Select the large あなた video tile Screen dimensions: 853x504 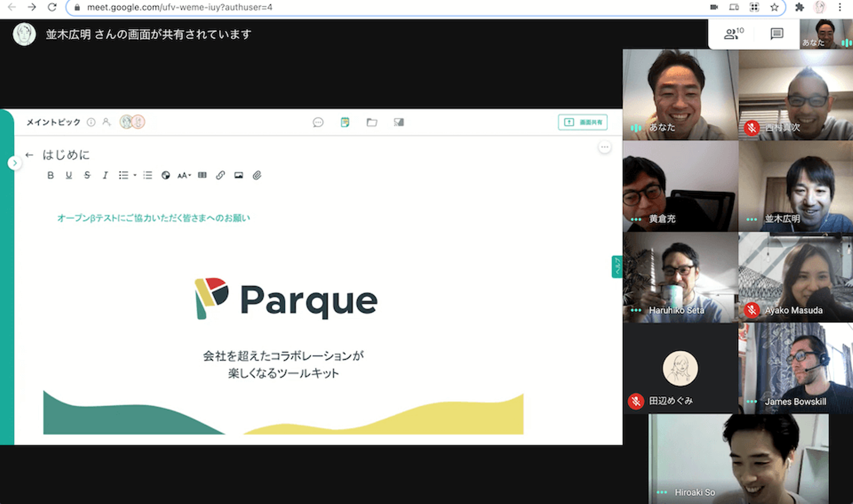680,94
